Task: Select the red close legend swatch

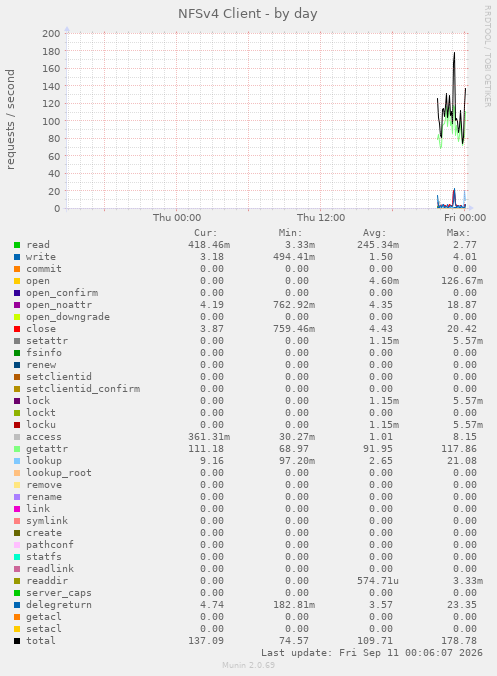Action: pyautogui.click(x=17, y=329)
